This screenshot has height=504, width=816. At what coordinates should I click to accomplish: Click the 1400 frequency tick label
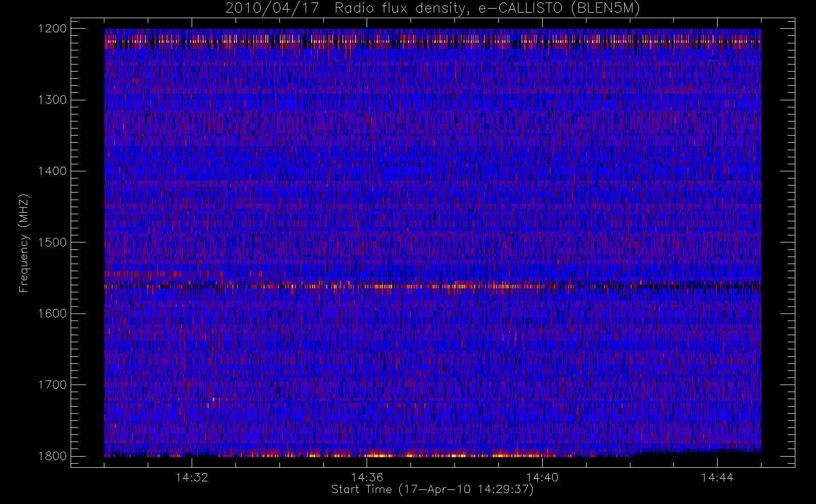click(x=52, y=171)
